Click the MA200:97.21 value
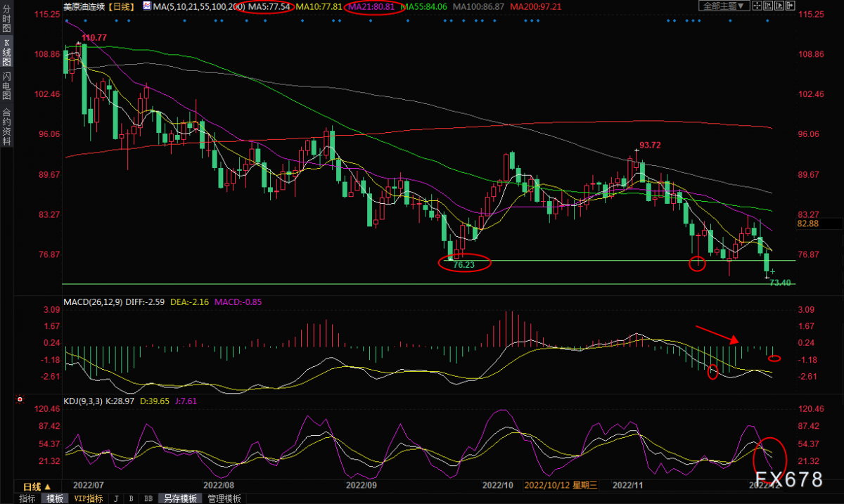 point(535,6)
